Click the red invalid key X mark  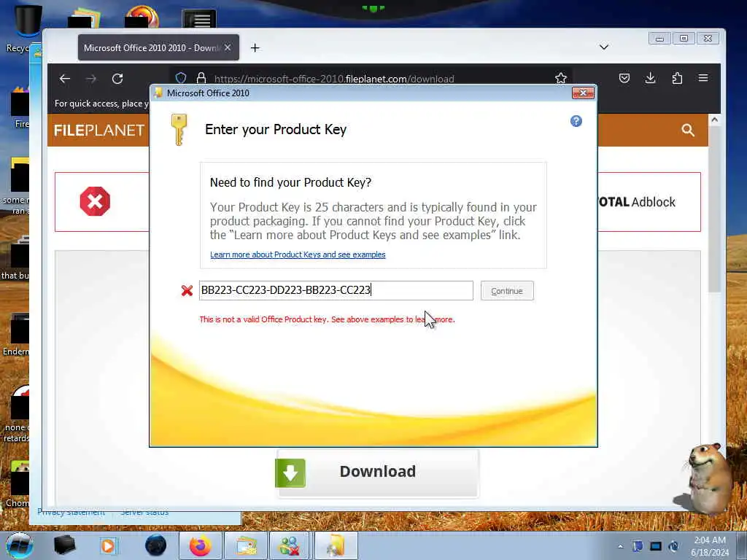pos(187,290)
